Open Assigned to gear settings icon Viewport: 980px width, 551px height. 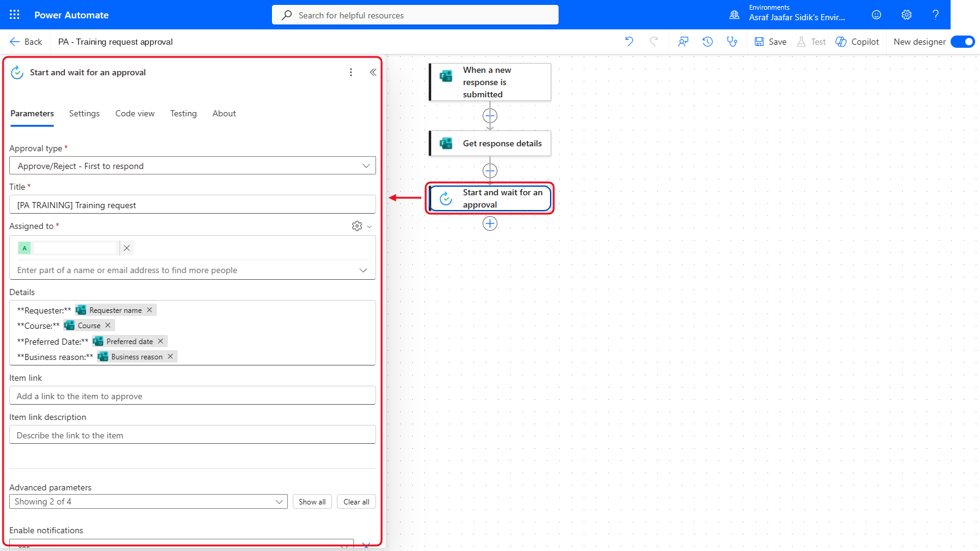tap(357, 226)
